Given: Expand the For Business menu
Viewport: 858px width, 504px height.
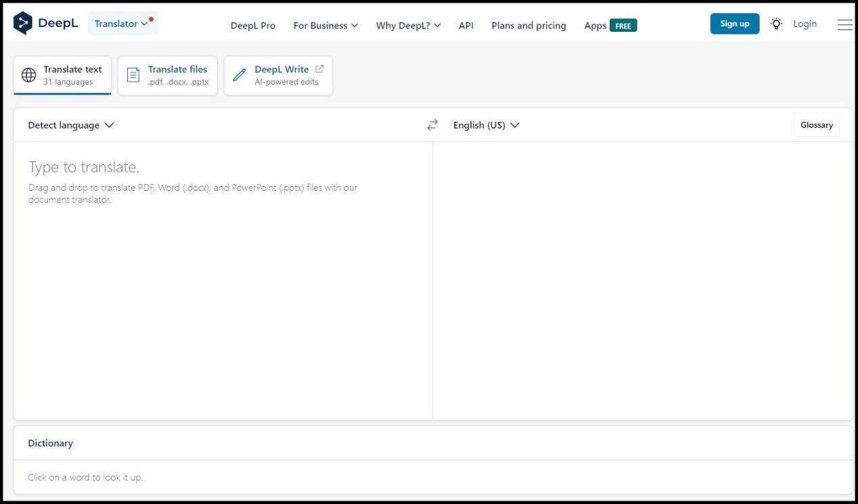Looking at the screenshot, I should point(325,26).
